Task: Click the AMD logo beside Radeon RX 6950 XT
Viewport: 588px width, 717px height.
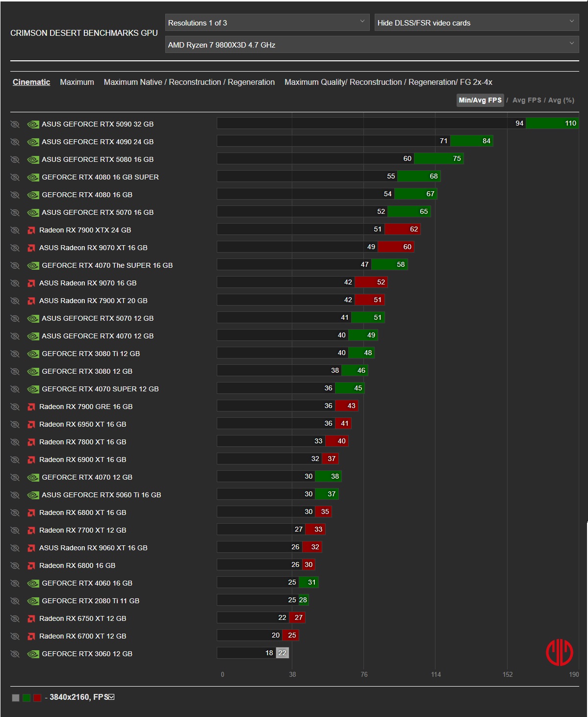Action: pos(31,425)
